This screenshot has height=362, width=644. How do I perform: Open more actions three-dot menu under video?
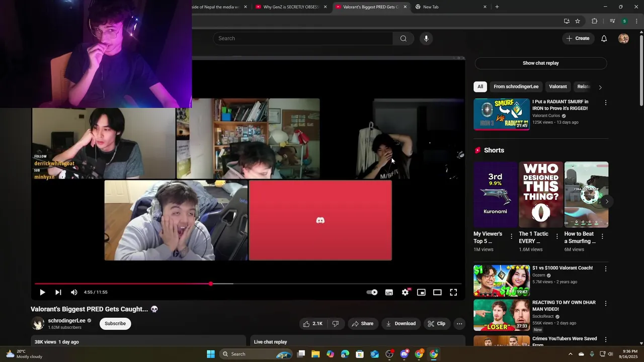(x=459, y=324)
